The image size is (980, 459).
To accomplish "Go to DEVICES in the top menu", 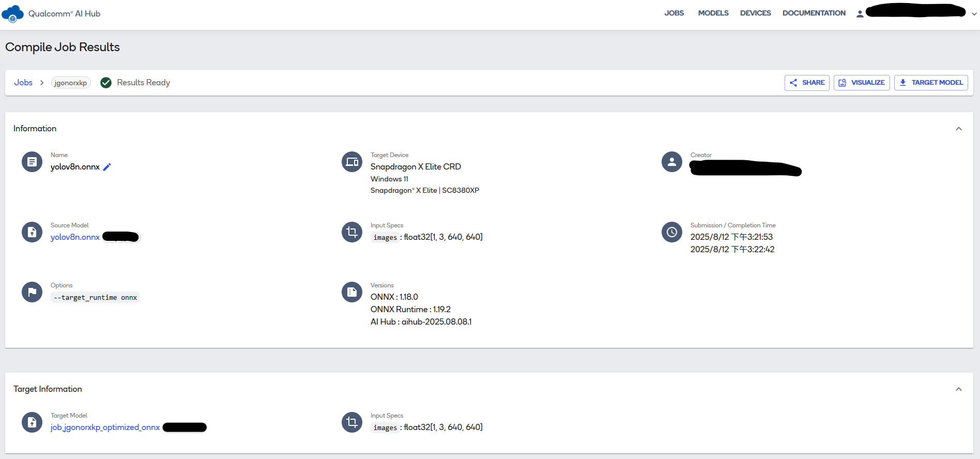I will point(755,13).
